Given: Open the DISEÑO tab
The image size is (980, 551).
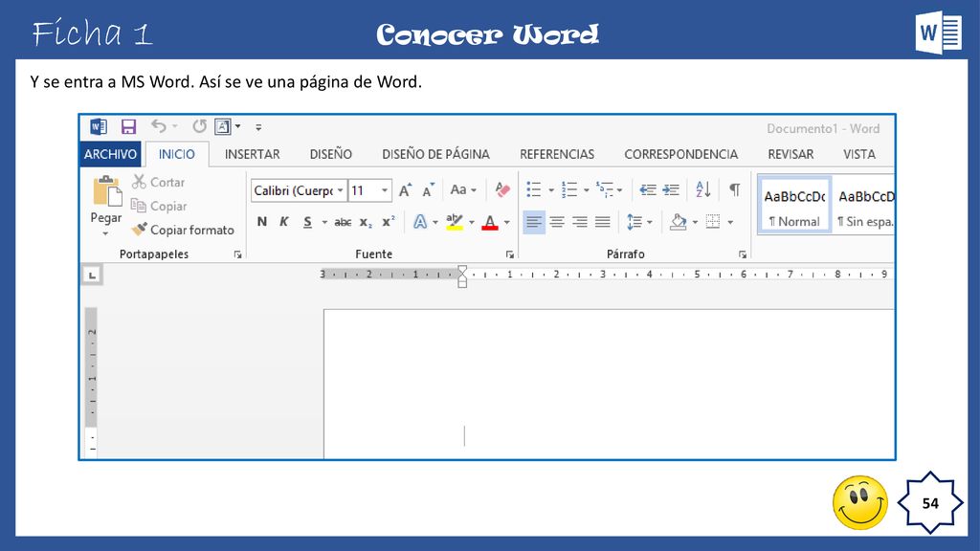Looking at the screenshot, I should coord(330,154).
